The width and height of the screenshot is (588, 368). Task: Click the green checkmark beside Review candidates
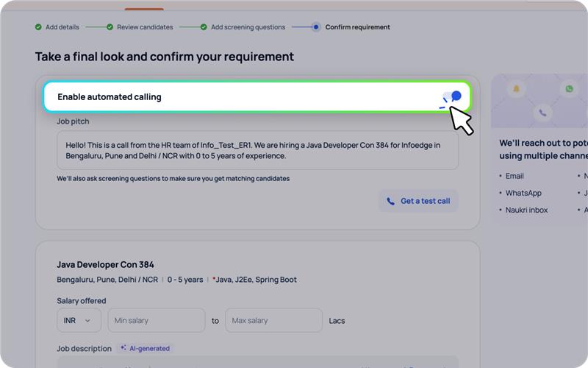point(110,27)
